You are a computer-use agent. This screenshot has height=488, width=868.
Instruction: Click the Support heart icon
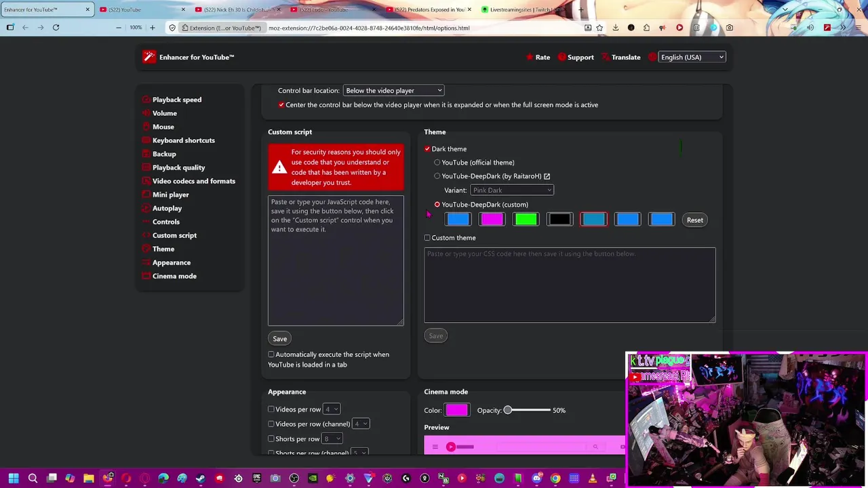(561, 58)
